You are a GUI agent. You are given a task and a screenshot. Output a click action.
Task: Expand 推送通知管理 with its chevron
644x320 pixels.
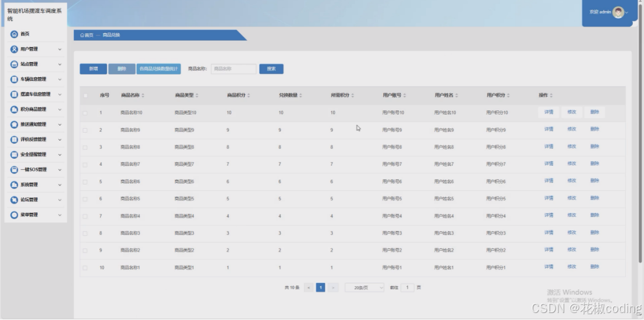60,125
